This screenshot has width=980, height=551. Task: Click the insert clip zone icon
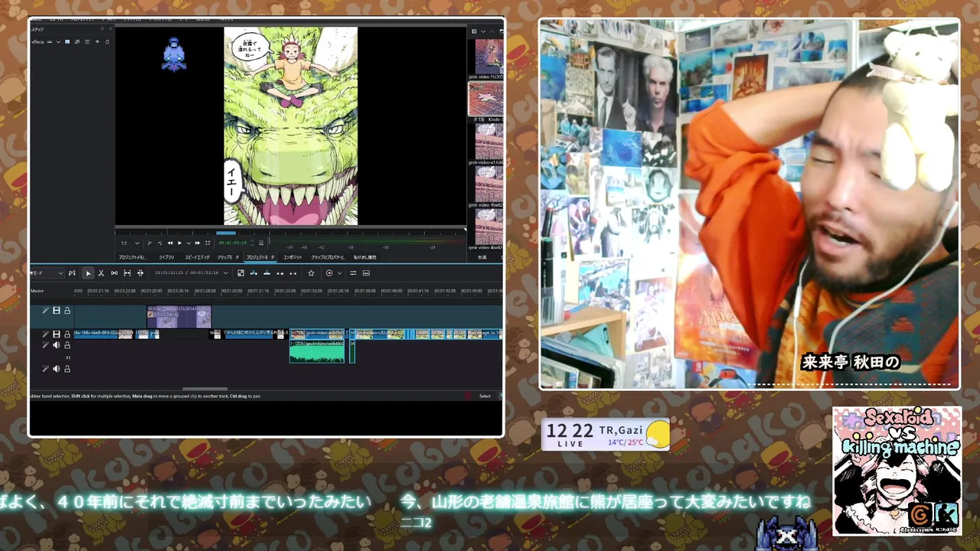coord(253,273)
